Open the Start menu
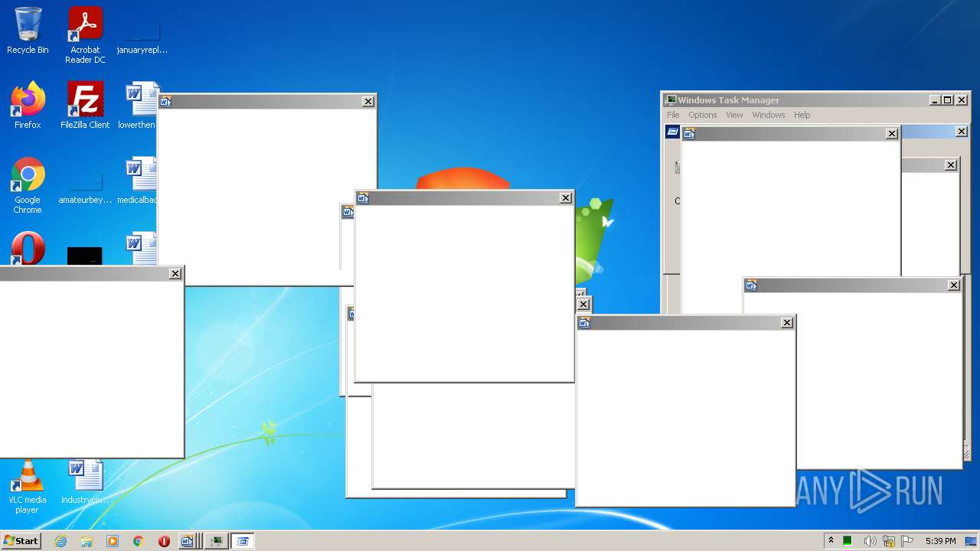Viewport: 980px width, 551px height. coord(21,541)
